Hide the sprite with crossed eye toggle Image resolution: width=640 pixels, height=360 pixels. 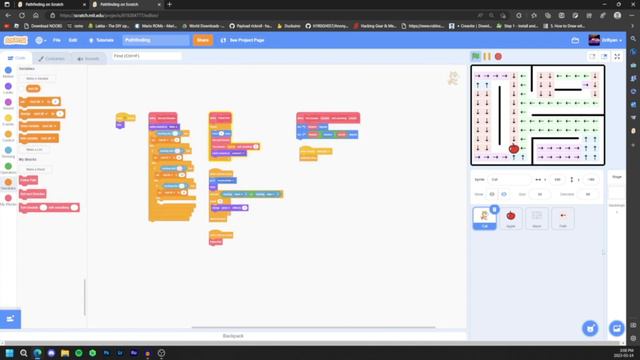pyautogui.click(x=504, y=194)
